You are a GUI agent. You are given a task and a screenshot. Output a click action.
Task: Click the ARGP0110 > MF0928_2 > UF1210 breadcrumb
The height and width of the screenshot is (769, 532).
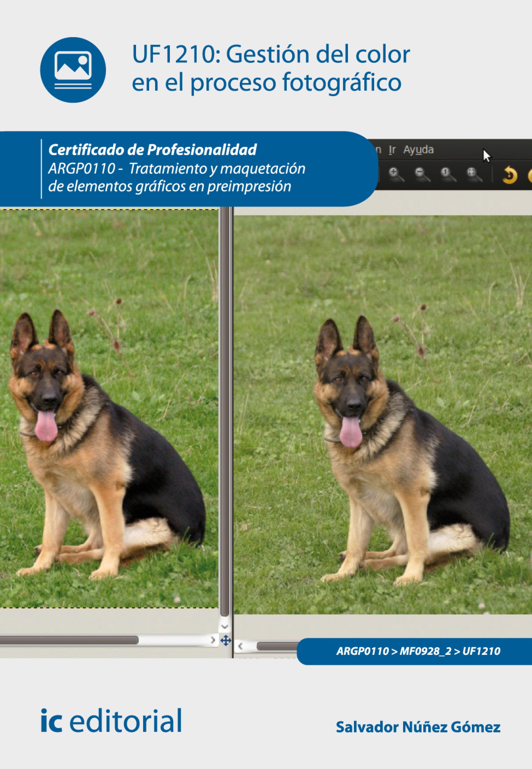[418, 651]
